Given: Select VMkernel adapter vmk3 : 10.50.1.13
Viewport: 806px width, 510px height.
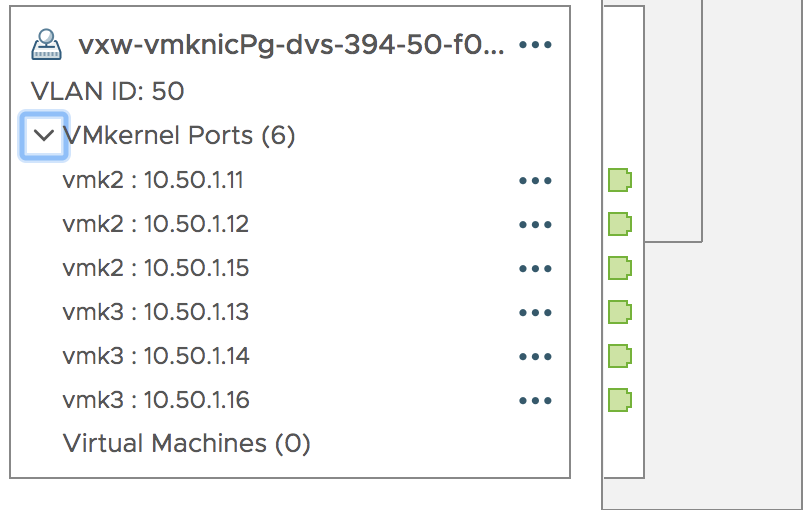Looking at the screenshot, I should [x=156, y=312].
